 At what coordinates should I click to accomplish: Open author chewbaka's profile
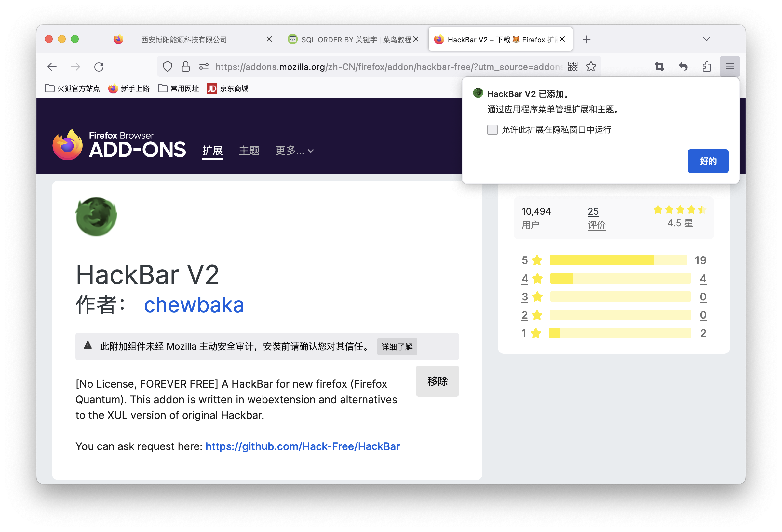tap(194, 305)
